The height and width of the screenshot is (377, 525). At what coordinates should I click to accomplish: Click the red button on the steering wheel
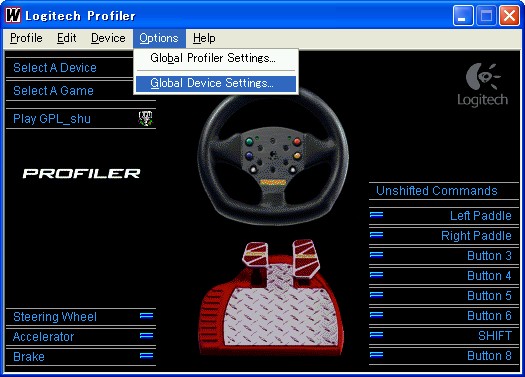297,142
